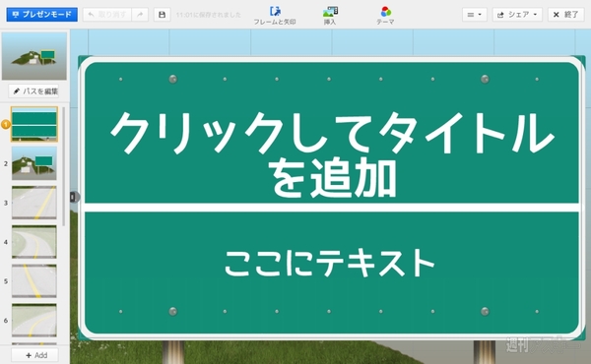Viewport: 591px width, 364px height.
Task: Add a new frame with + Add
Action: pyautogui.click(x=35, y=355)
